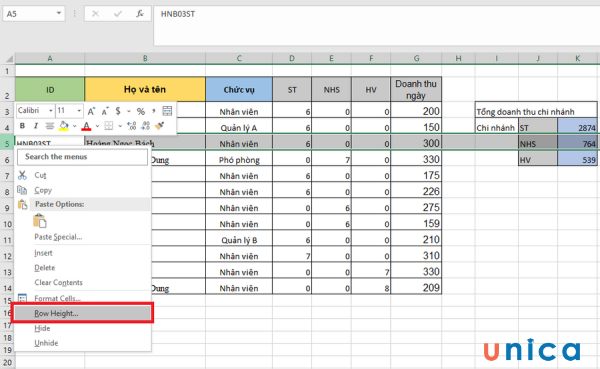This screenshot has width=600, height=369.
Task: Expand borders dropdown arrow
Action: [x=120, y=126]
